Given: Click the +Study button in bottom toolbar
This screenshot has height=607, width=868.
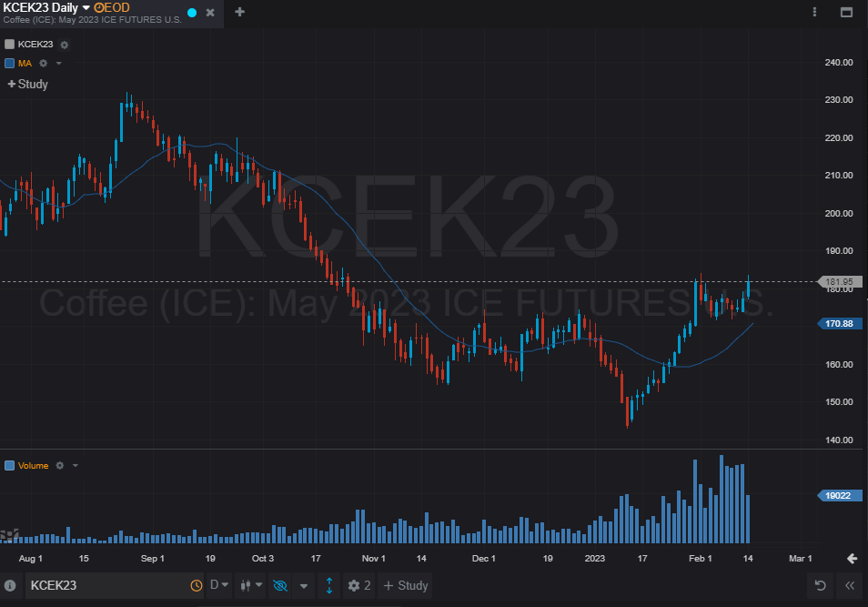Looking at the screenshot, I should (x=405, y=585).
